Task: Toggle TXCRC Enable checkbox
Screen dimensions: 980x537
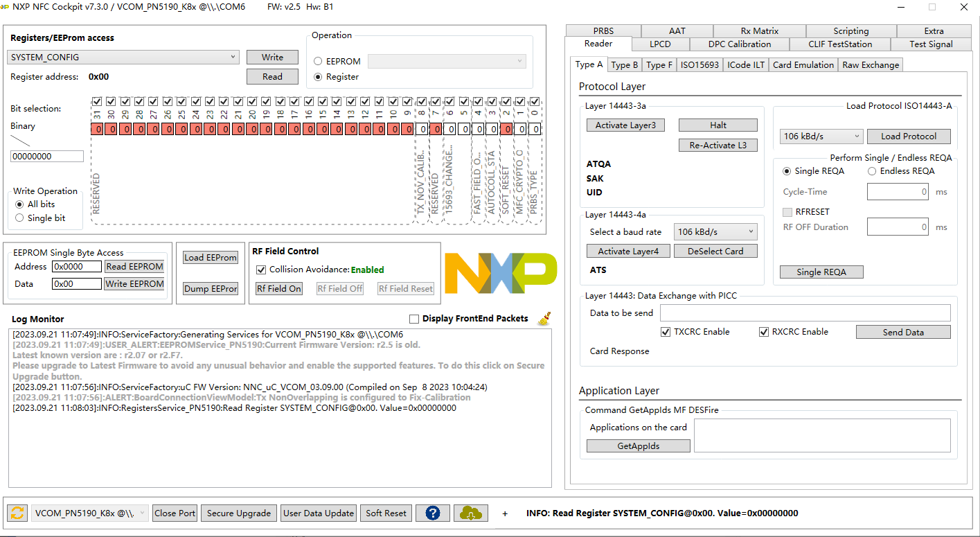Action: tap(666, 332)
